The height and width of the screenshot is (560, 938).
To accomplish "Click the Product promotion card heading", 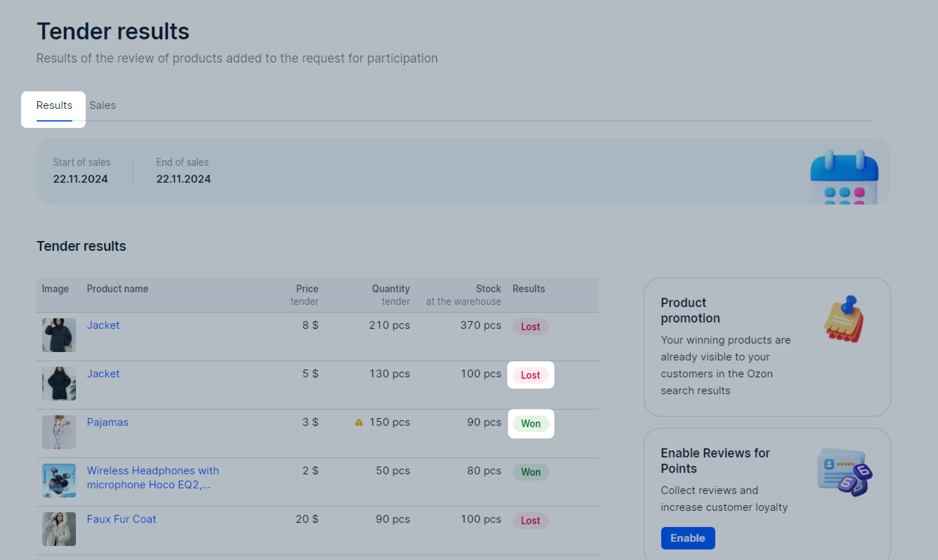I will click(x=690, y=310).
